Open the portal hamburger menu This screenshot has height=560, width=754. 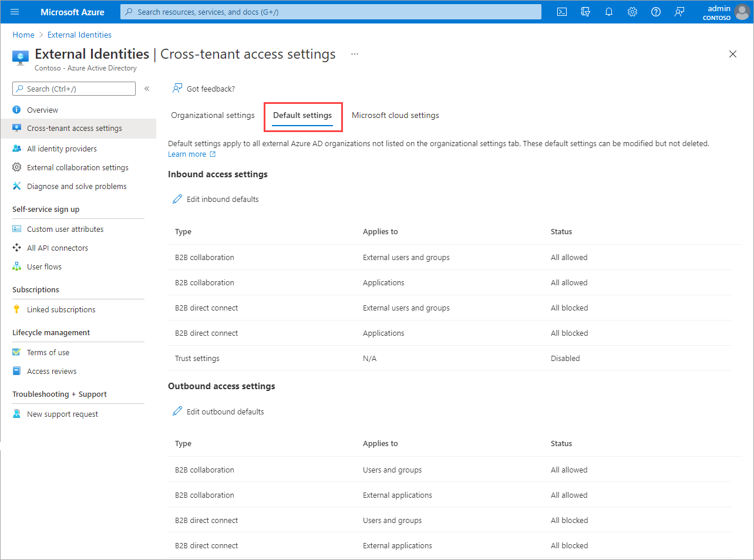pyautogui.click(x=15, y=12)
